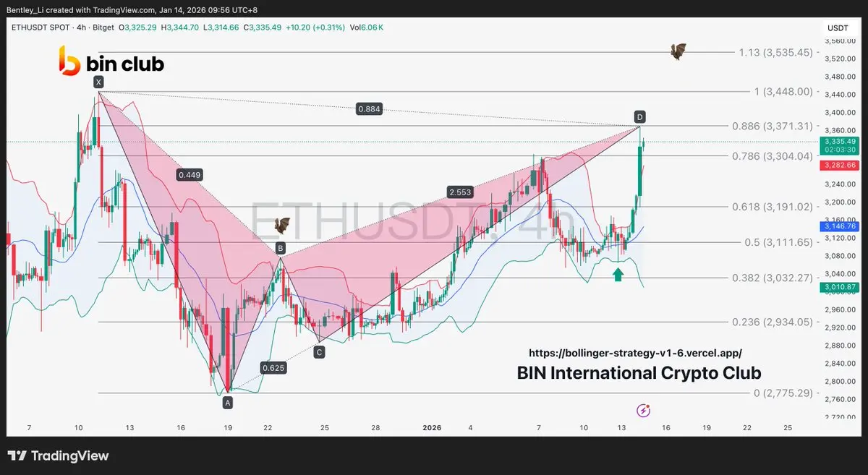Click the USDT currency label

838,27
